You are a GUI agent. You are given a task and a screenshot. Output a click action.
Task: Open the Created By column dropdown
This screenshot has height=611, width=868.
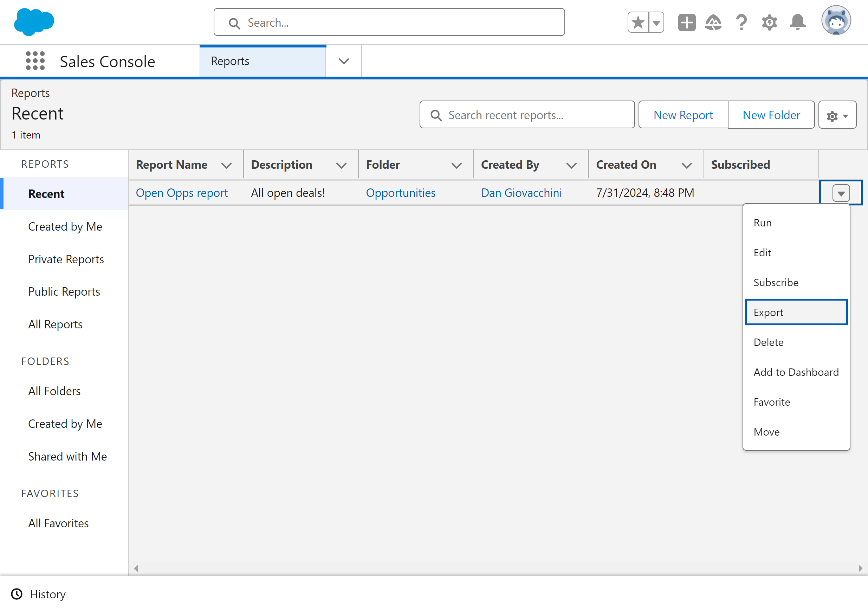coord(572,165)
